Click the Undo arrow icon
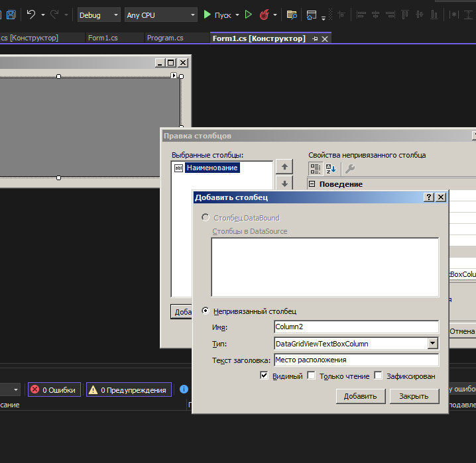Screen dimensions: 476x463 click(31, 15)
